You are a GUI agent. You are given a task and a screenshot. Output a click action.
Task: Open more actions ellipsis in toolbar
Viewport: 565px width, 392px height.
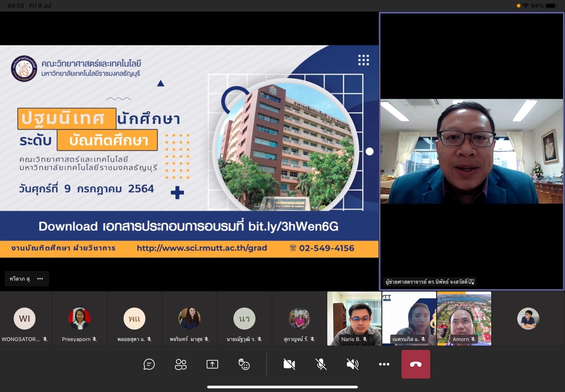click(x=384, y=364)
